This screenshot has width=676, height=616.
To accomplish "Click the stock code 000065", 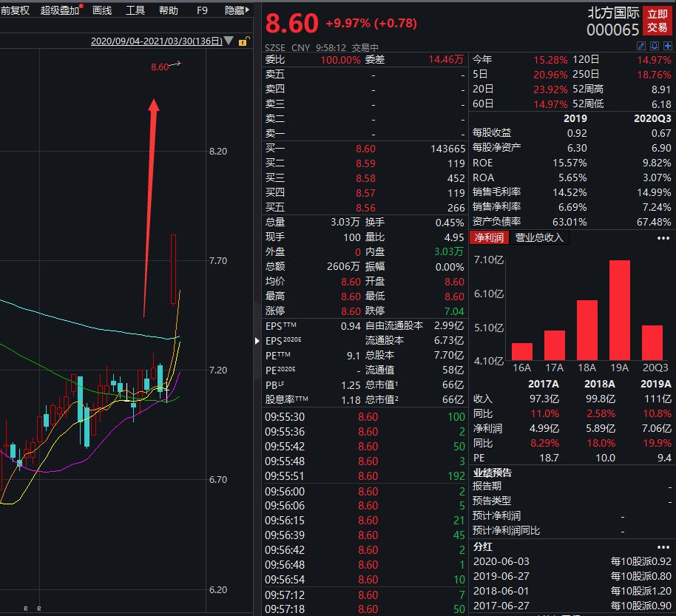I will (x=612, y=30).
